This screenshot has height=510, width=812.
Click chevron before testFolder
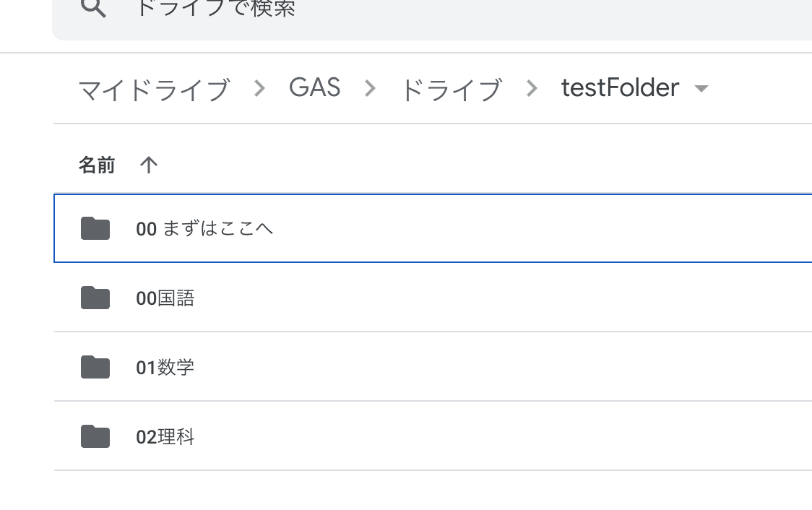(x=531, y=89)
